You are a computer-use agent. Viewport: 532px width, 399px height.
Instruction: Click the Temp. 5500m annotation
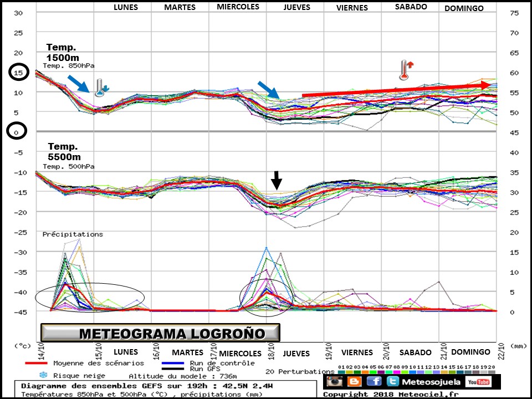click(64, 151)
